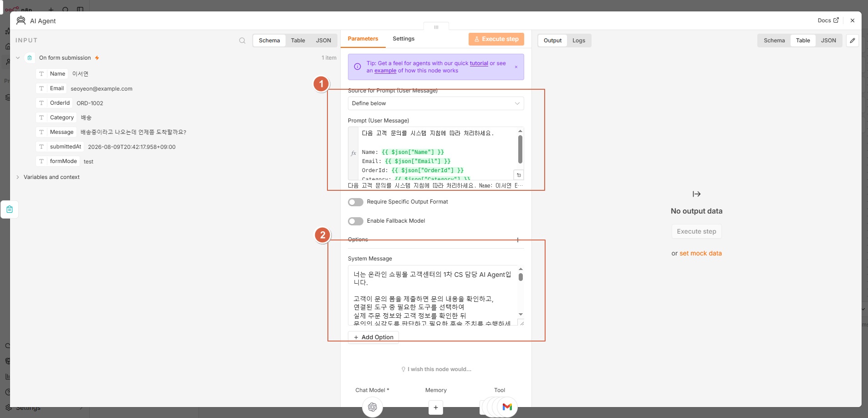This screenshot has width=868, height=418.
Task: Collapse On form submission tree node
Action: 18,58
